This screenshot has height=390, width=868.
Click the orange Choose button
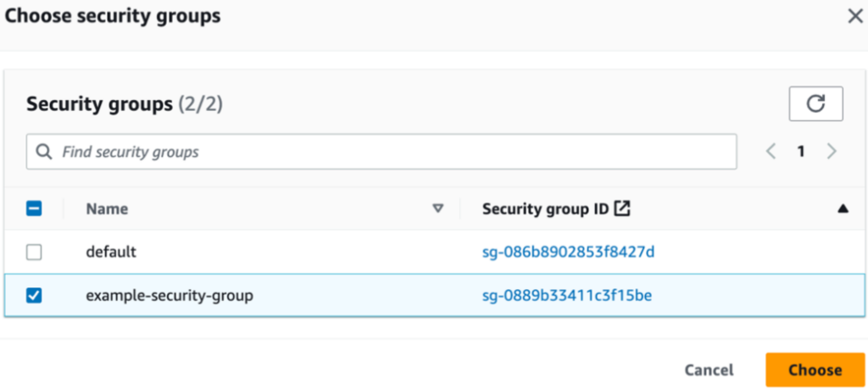click(x=815, y=370)
